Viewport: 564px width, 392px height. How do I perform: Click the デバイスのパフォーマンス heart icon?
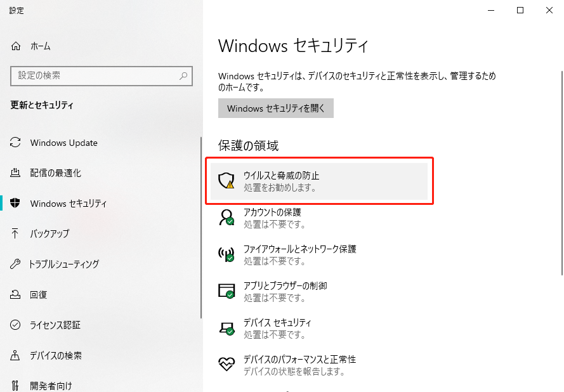[x=226, y=364]
